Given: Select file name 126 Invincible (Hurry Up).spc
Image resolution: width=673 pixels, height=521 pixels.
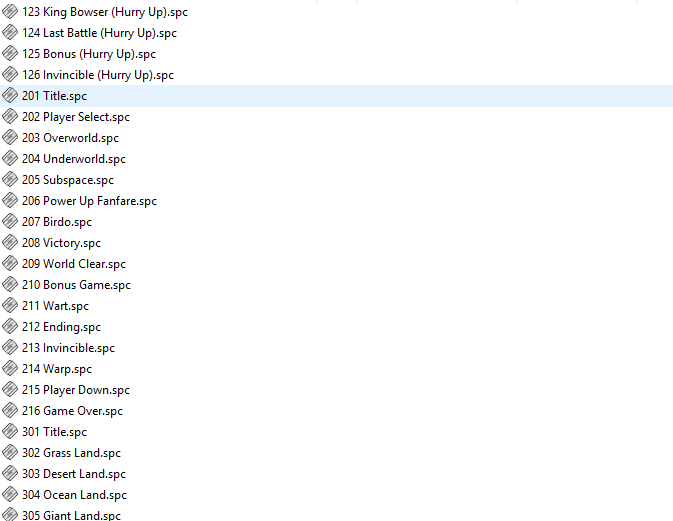Looking at the screenshot, I should (98, 75).
